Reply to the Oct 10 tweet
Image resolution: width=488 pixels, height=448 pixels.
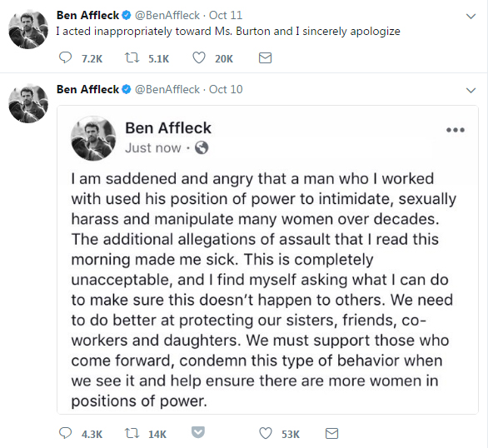[x=65, y=433]
